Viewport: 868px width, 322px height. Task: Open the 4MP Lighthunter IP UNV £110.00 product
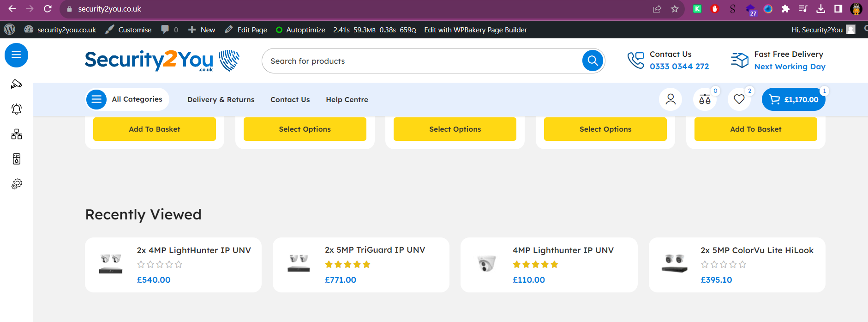[563, 250]
